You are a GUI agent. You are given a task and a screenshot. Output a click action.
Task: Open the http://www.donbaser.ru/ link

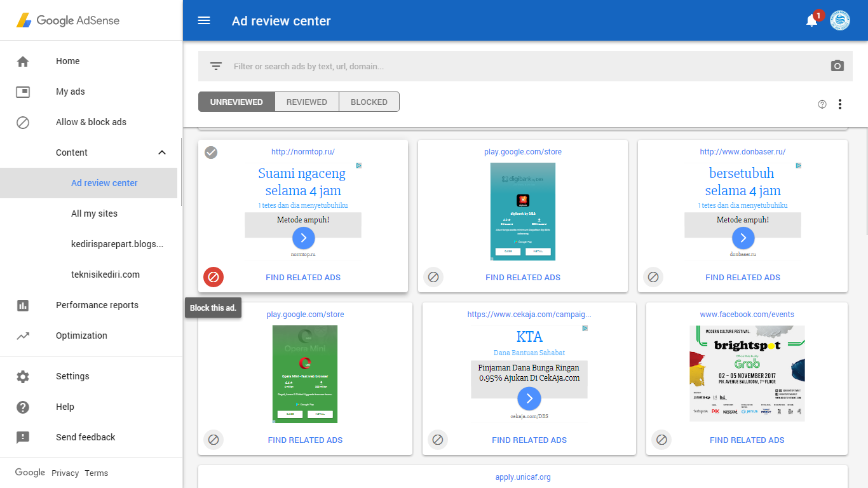[743, 152]
